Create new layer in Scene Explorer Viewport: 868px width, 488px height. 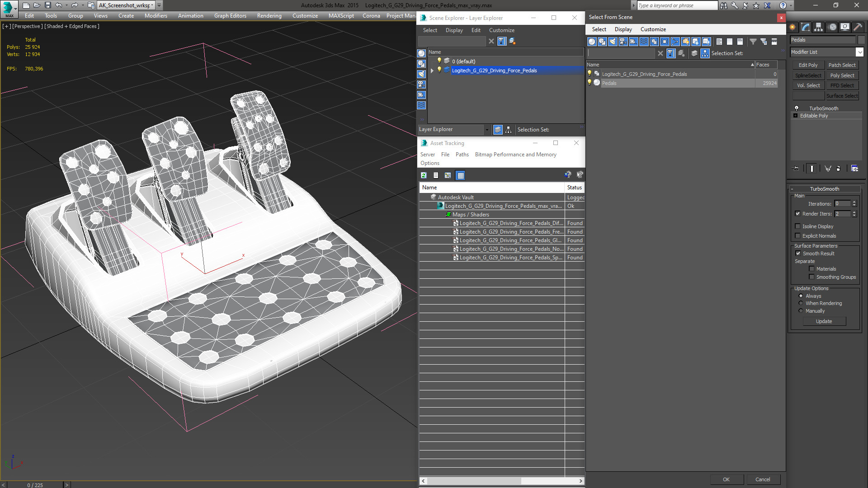click(512, 41)
